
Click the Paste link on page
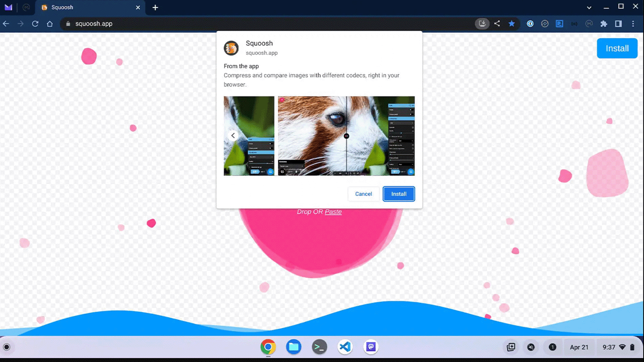point(333,212)
